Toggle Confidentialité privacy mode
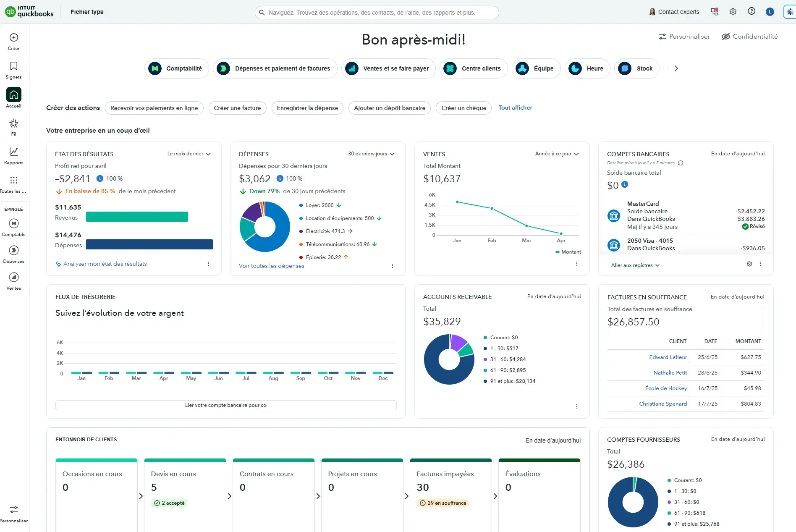 coord(749,37)
